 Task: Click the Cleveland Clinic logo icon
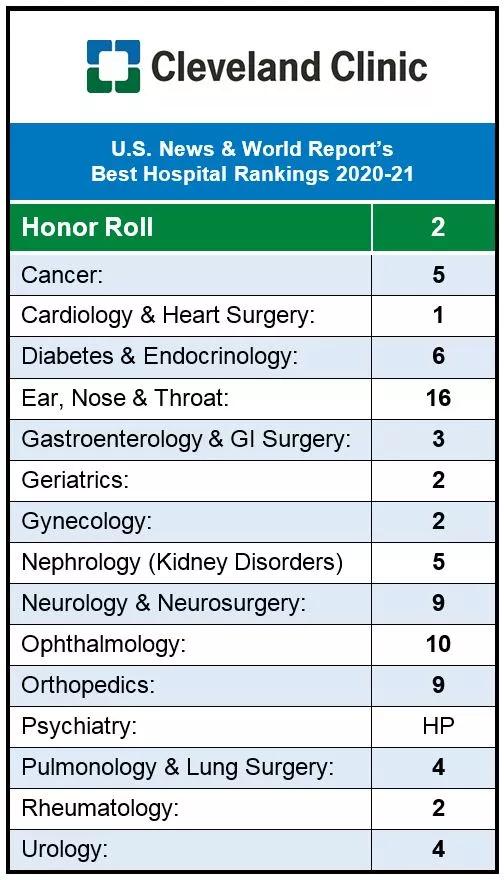tap(113, 66)
